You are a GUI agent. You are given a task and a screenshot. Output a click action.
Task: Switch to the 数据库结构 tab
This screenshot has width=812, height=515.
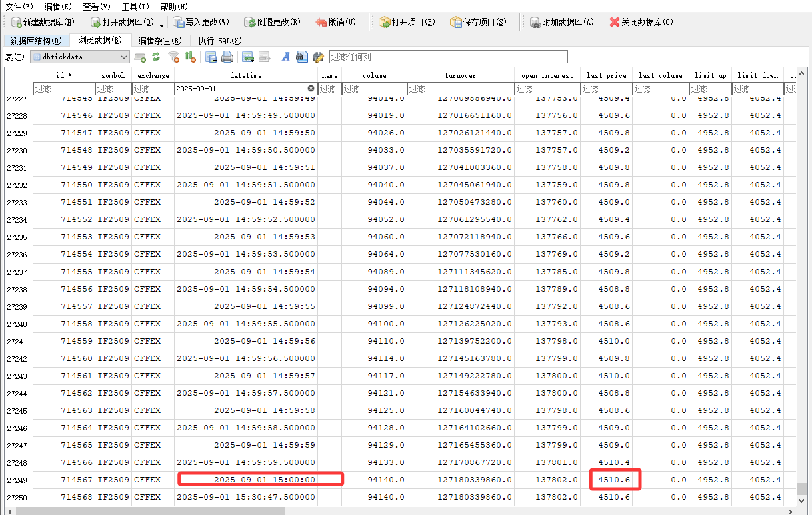click(36, 41)
